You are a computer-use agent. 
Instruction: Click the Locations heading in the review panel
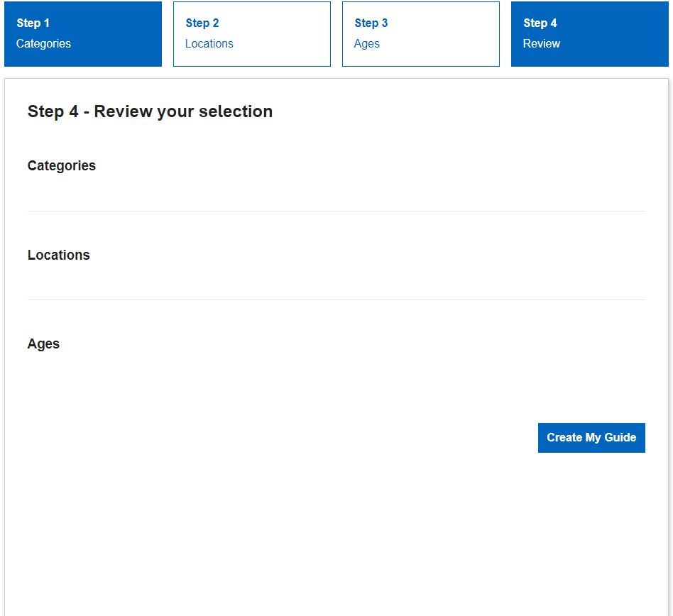pos(59,255)
